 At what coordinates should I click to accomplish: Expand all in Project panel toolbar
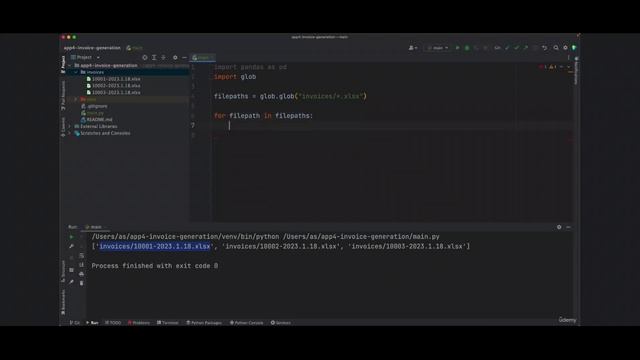pyautogui.click(x=154, y=58)
